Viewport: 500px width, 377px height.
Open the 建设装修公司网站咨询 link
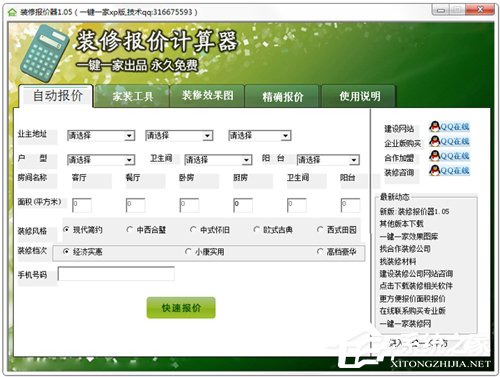coord(416,274)
